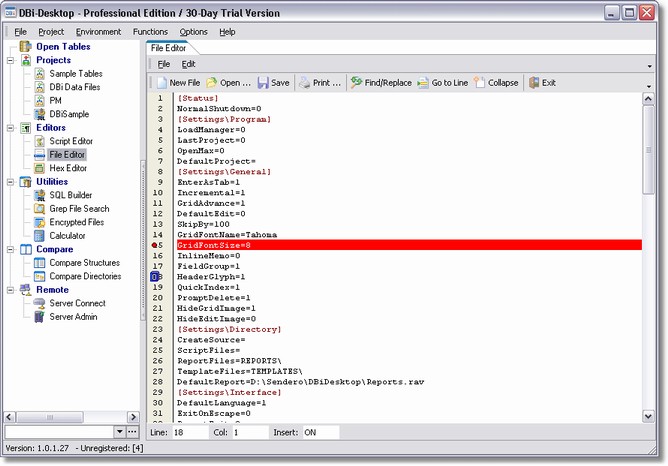Image resolution: width=668 pixels, height=466 pixels.
Task: Click the Editors group icon
Action: pos(26,128)
